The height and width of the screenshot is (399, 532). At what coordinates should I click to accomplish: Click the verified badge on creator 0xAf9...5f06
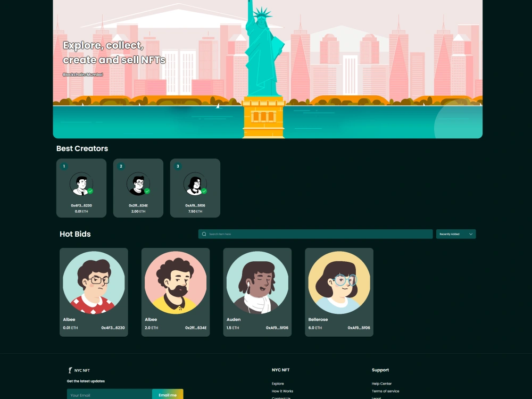coord(204,191)
